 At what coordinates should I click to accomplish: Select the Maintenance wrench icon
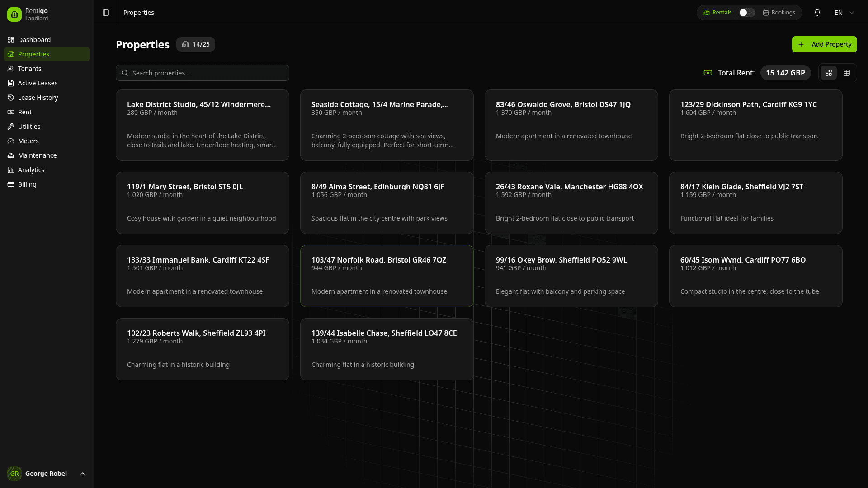point(11,155)
